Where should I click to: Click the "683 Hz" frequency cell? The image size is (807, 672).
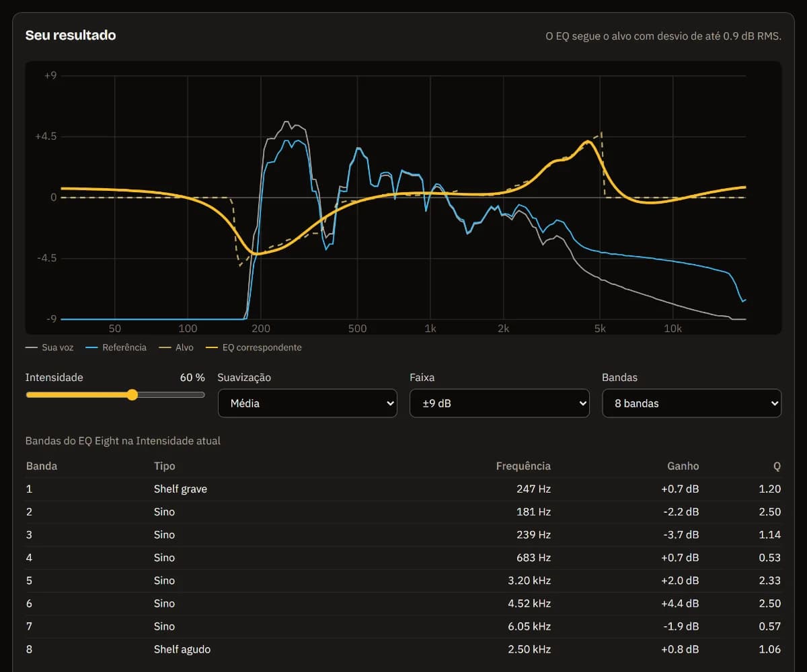[x=533, y=557]
